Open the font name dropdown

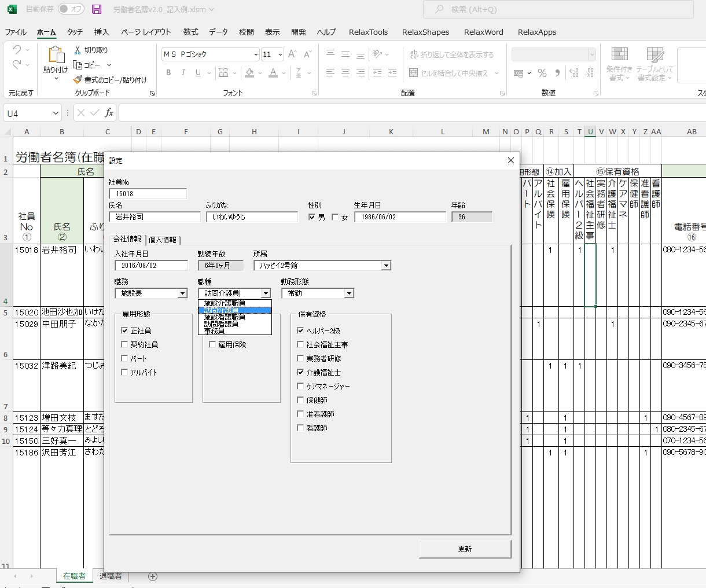[256, 54]
